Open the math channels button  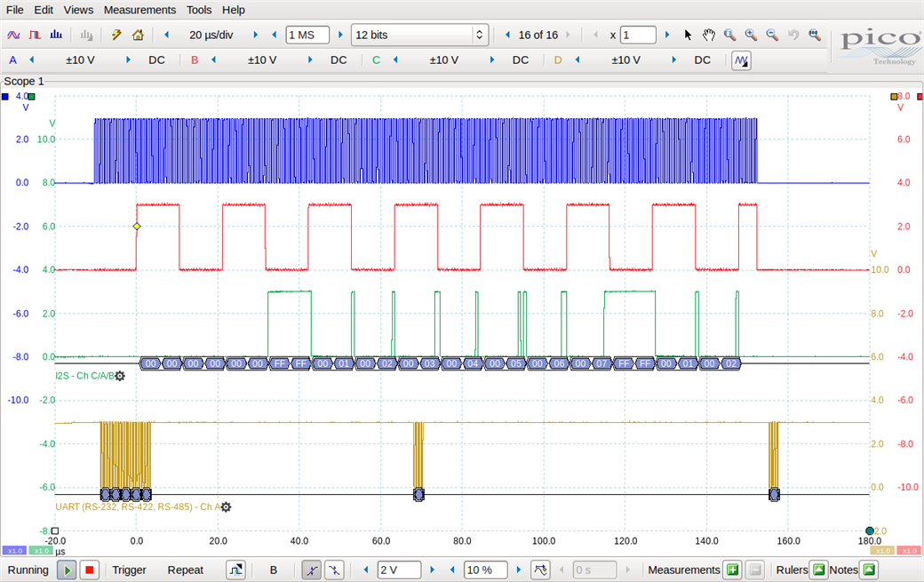click(741, 60)
